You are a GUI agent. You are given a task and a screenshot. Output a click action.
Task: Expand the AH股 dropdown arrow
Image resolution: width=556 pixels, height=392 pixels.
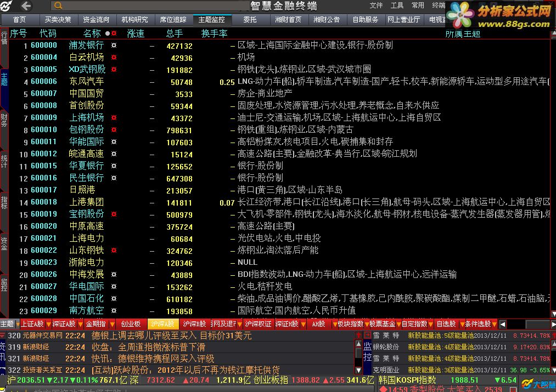pyautogui.click(x=335, y=324)
